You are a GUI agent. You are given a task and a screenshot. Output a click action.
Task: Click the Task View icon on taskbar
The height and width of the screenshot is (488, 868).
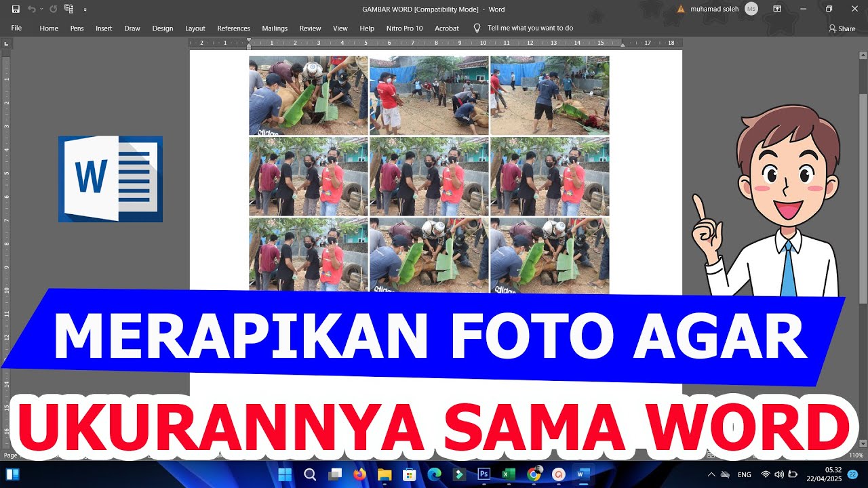335,474
